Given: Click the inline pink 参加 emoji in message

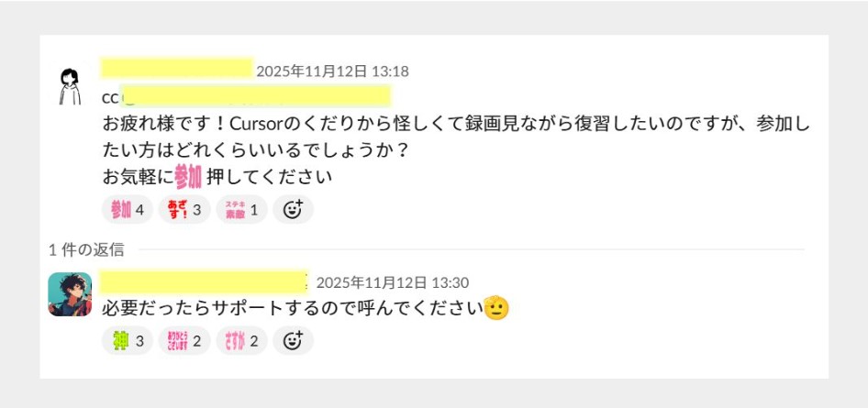Looking at the screenshot, I should tap(188, 177).
